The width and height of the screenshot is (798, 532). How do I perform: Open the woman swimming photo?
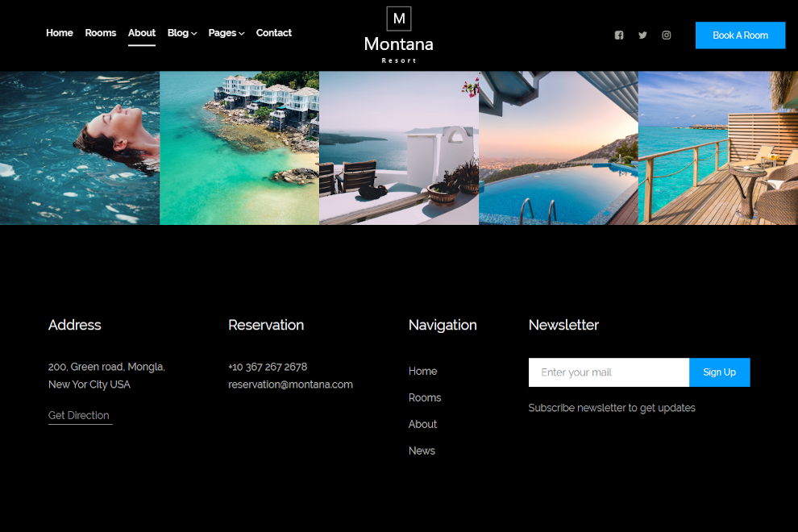click(80, 148)
